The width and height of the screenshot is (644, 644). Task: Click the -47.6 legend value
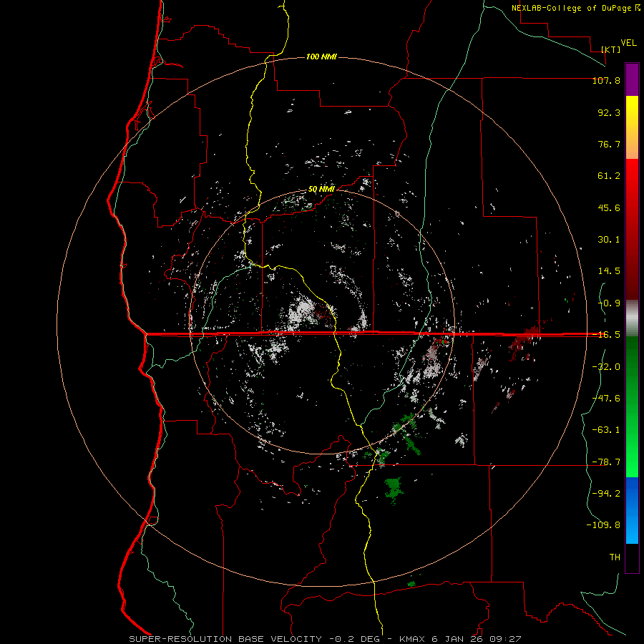606,399
